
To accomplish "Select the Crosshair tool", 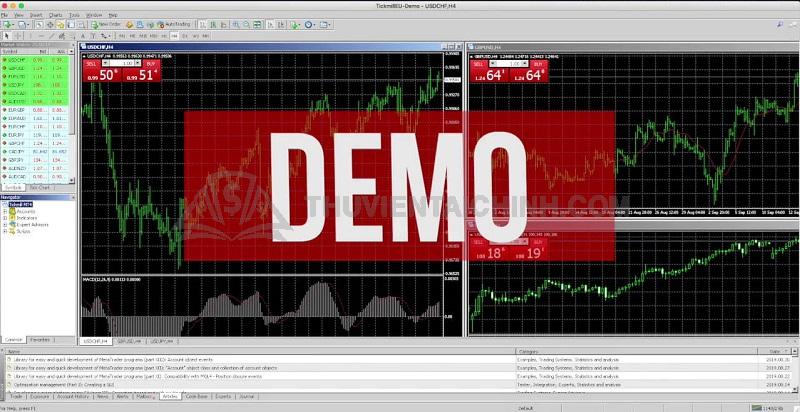I will pyautogui.click(x=18, y=36).
